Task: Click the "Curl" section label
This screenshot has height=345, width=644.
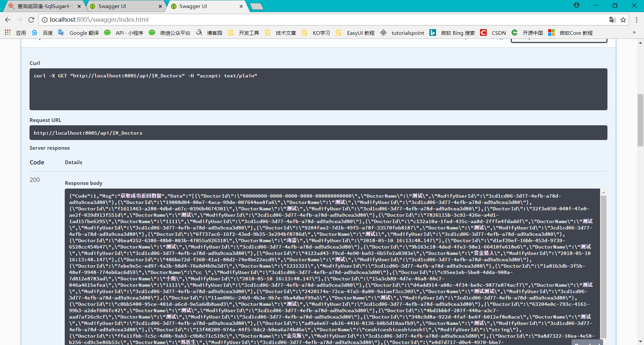Action: 35,63
